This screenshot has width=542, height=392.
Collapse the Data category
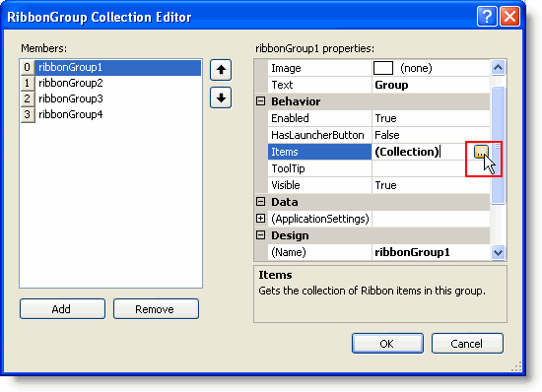pyautogui.click(x=260, y=202)
